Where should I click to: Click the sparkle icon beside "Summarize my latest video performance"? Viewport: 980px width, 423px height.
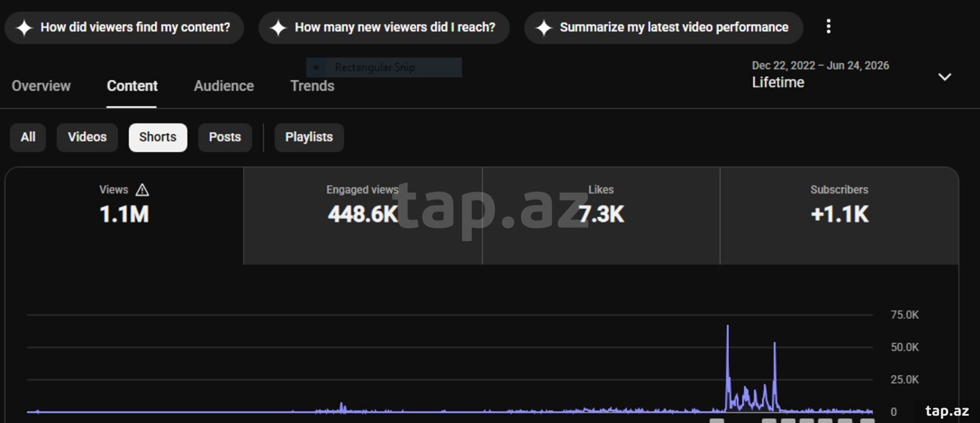543,28
